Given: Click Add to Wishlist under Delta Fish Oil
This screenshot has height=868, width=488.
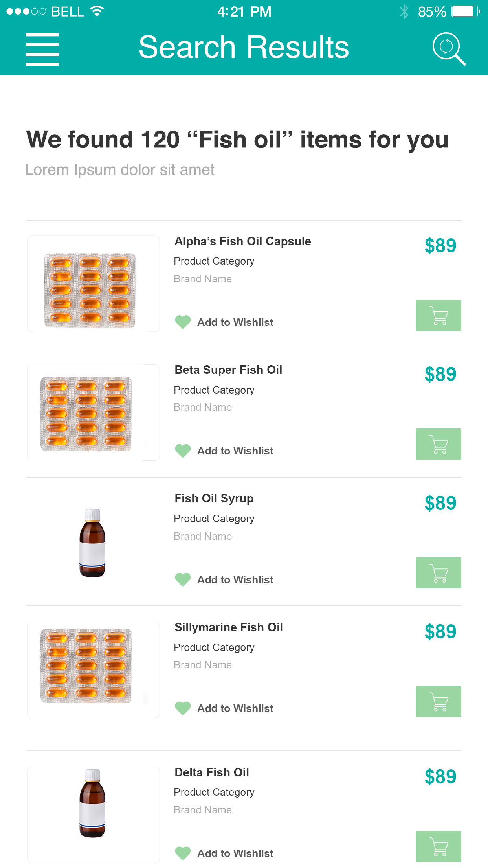Looking at the screenshot, I should 235,853.
